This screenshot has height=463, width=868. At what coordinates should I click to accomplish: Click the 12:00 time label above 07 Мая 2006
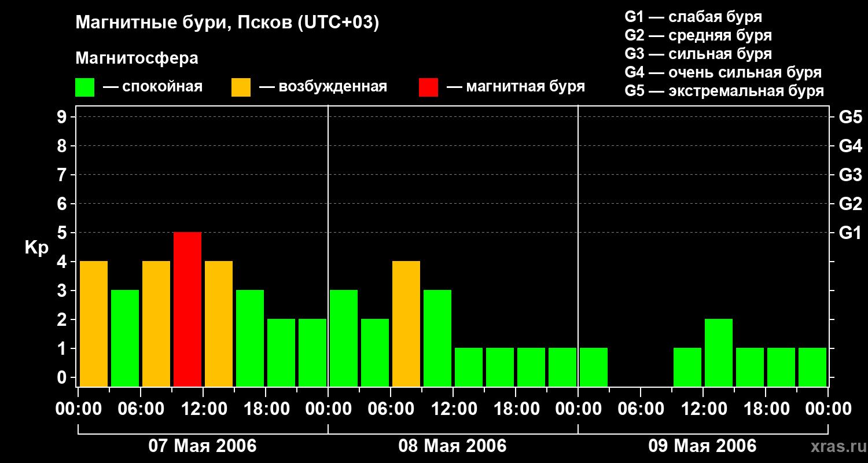pos(203,409)
